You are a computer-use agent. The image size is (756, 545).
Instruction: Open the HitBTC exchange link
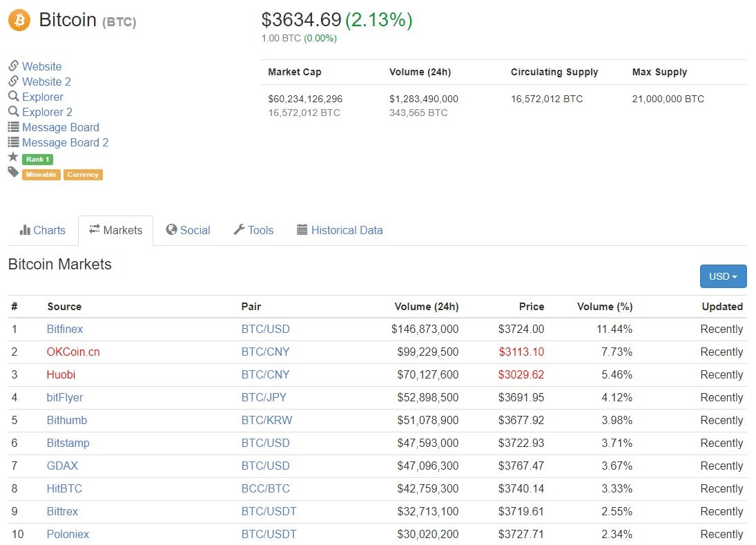(64, 488)
